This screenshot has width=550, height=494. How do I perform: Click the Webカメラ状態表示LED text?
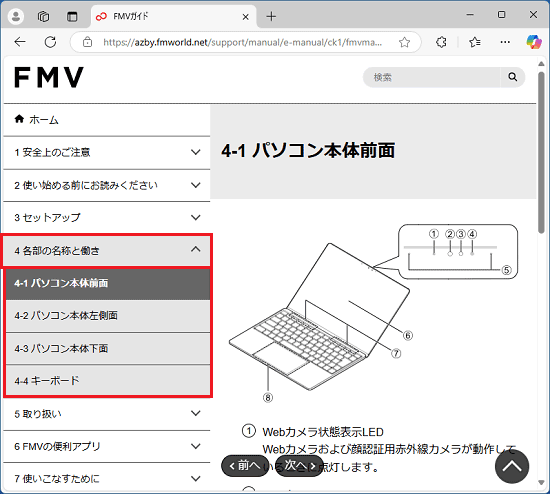pyautogui.click(x=323, y=432)
